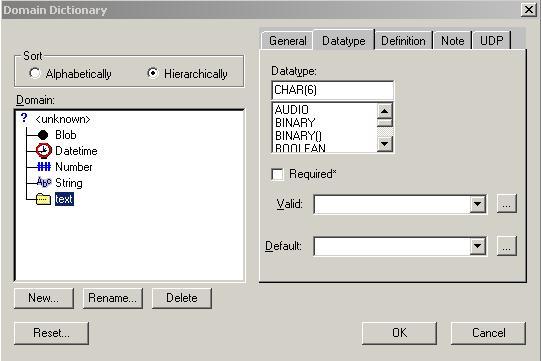Image resolution: width=541 pixels, height=361 pixels.
Task: Click the black Blob domain icon
Action: [x=43, y=135]
